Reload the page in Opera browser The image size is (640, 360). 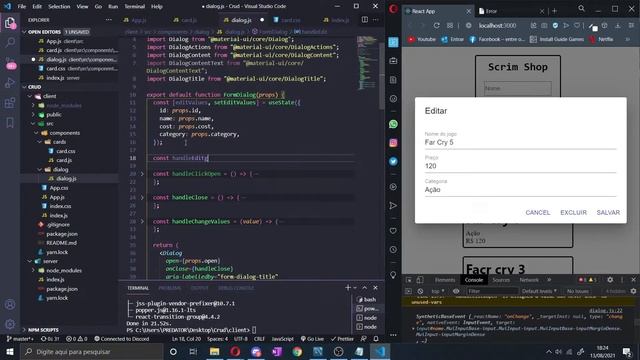(436, 25)
